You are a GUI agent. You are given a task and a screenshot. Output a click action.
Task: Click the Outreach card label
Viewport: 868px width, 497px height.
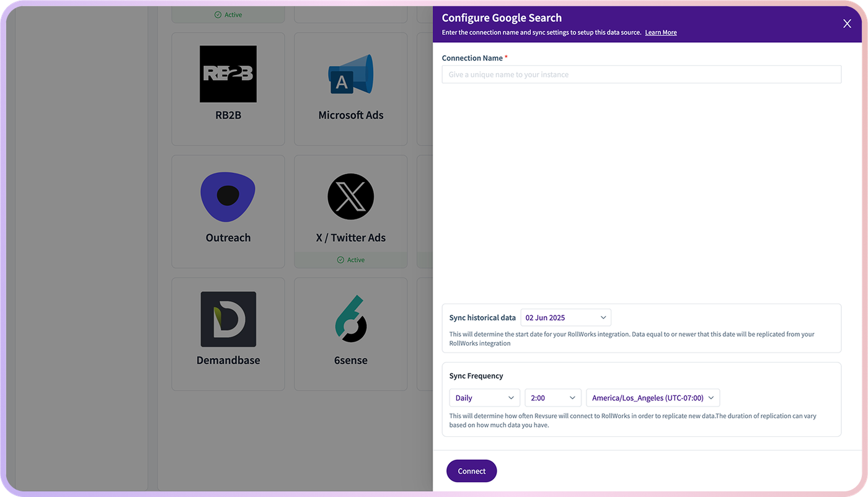(x=228, y=238)
